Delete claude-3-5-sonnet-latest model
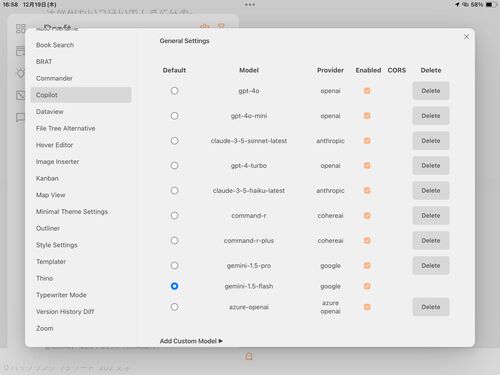This screenshot has width=500, height=375. point(431,141)
